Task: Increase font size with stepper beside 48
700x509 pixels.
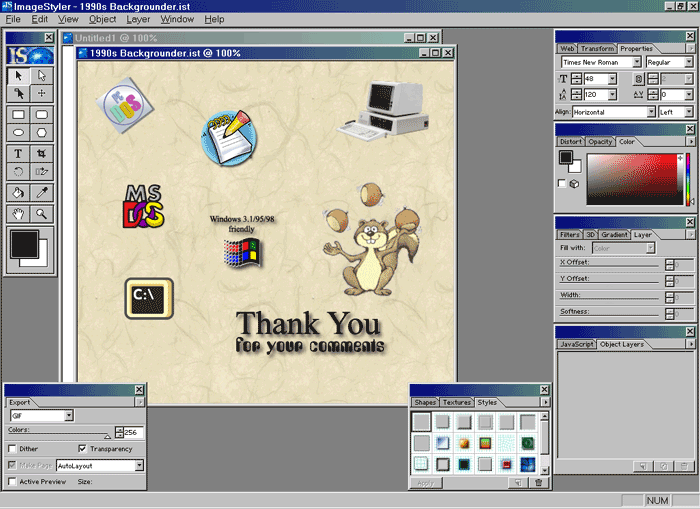Action: pyautogui.click(x=576, y=76)
